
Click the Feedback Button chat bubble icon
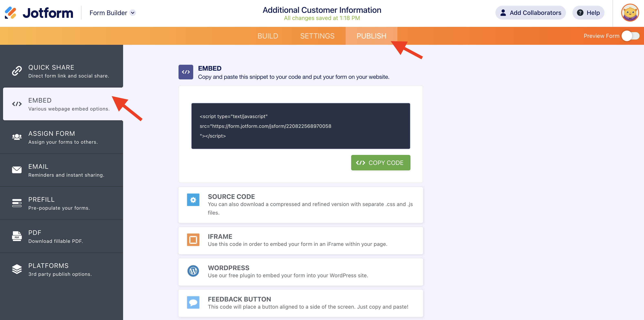point(193,302)
